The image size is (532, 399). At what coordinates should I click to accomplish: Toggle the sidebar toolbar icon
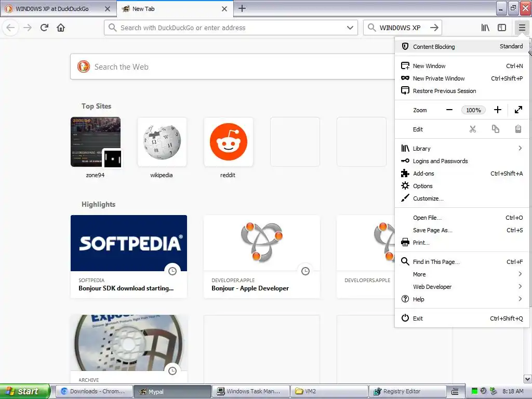coord(502,28)
